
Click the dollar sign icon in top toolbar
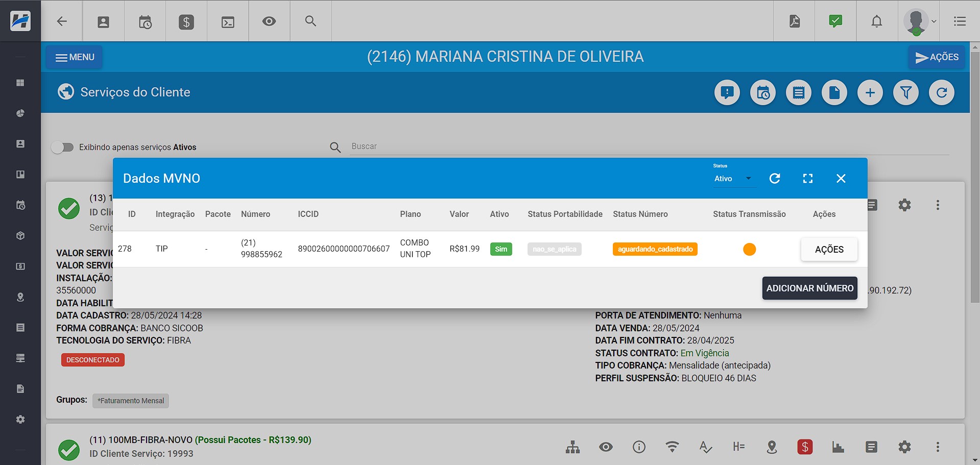pos(186,21)
